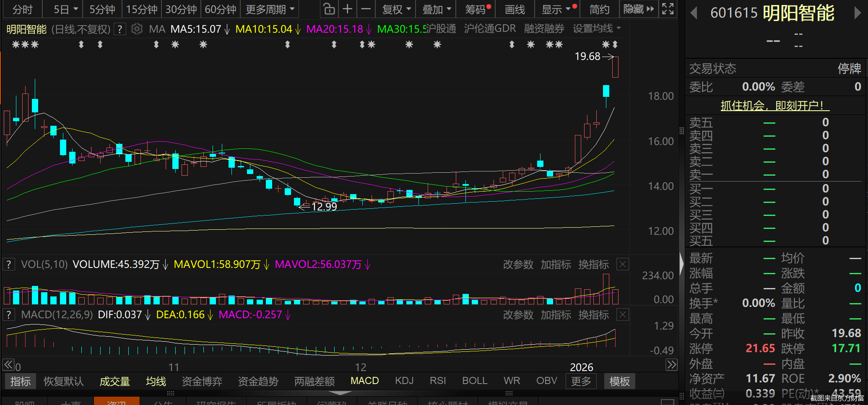This screenshot has width=868, height=405.
Task: Toggle 简约 simplified display mode
Action: [599, 9]
